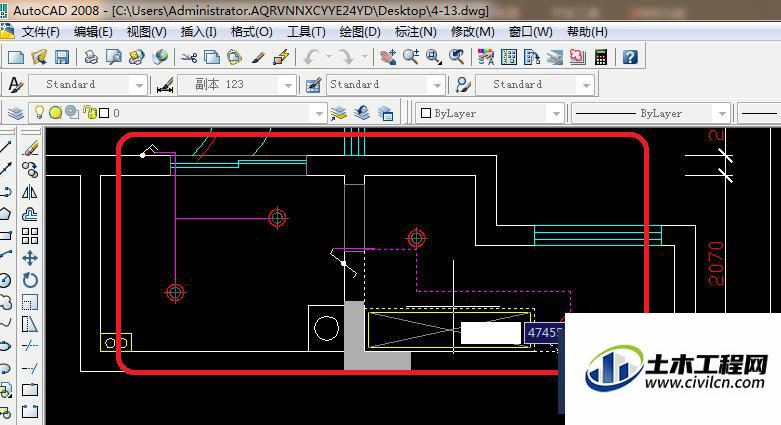Open DesignCenter icon
781x425 pixels.
(x=509, y=57)
